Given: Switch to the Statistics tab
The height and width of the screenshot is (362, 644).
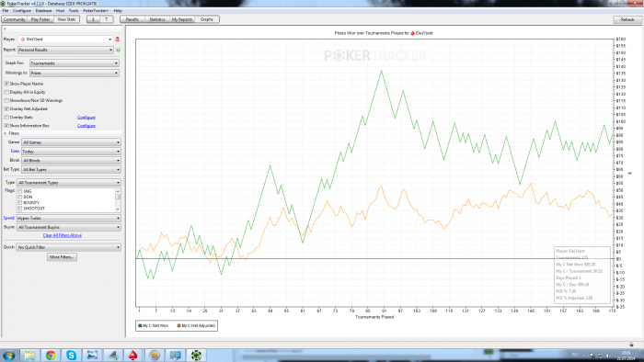Looking at the screenshot, I should (x=157, y=19).
